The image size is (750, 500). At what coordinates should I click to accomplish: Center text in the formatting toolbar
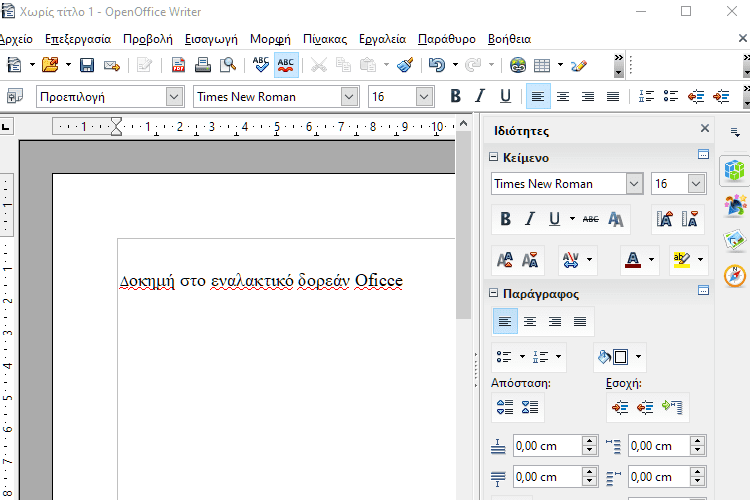click(563, 97)
